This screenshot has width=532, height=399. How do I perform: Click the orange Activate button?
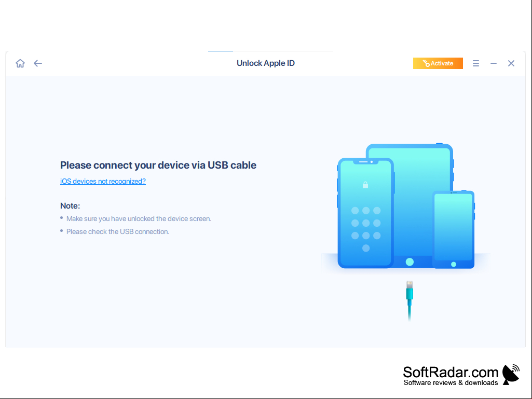point(438,63)
